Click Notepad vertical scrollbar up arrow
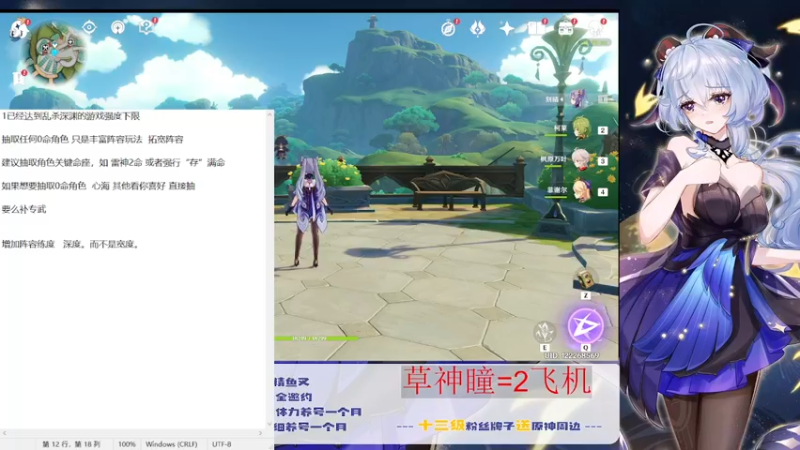This screenshot has width=800, height=450. click(x=270, y=114)
